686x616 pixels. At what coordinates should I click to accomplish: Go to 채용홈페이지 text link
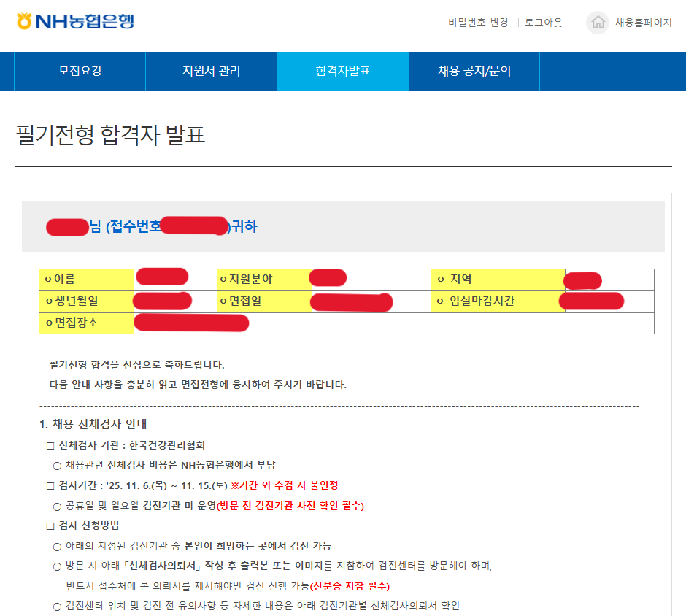[x=643, y=23]
